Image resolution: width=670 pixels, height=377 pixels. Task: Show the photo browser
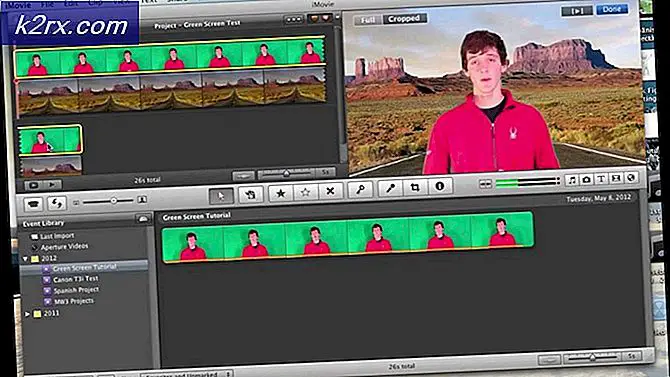click(587, 180)
